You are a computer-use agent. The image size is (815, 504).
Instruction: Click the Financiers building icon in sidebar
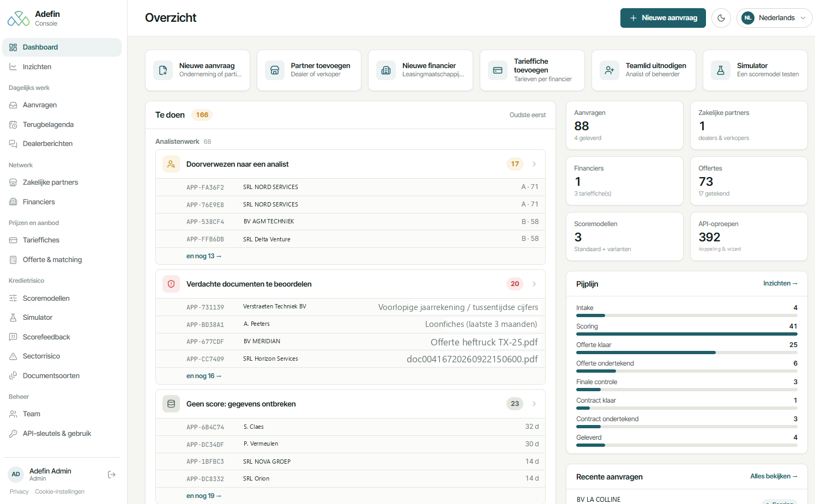pyautogui.click(x=13, y=202)
